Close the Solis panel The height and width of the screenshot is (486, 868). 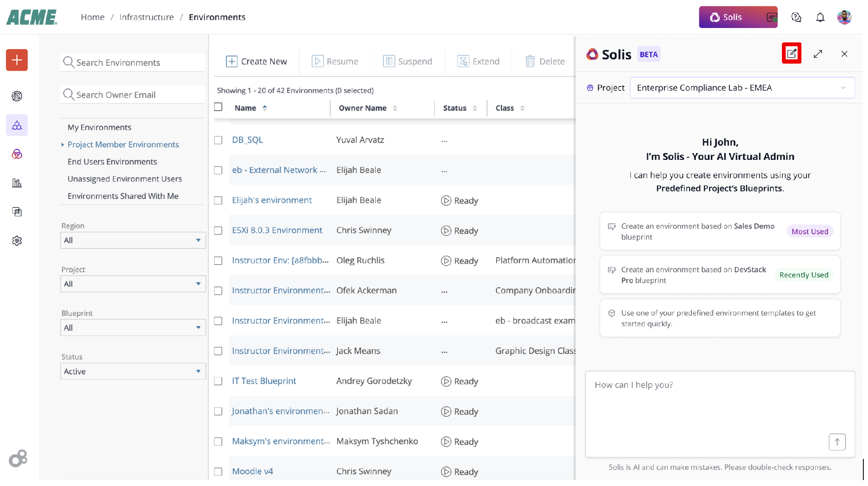(x=844, y=54)
